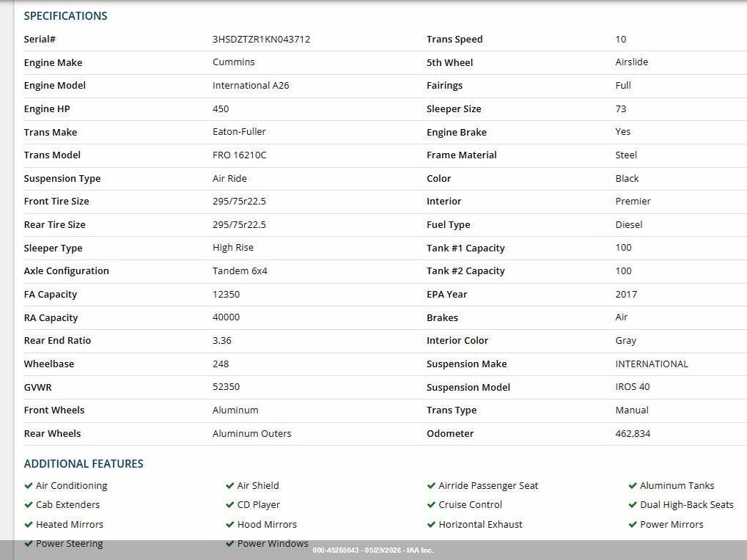Image resolution: width=747 pixels, height=560 pixels.
Task: Click the Cruise Control checkmark icon
Action: coord(431,505)
